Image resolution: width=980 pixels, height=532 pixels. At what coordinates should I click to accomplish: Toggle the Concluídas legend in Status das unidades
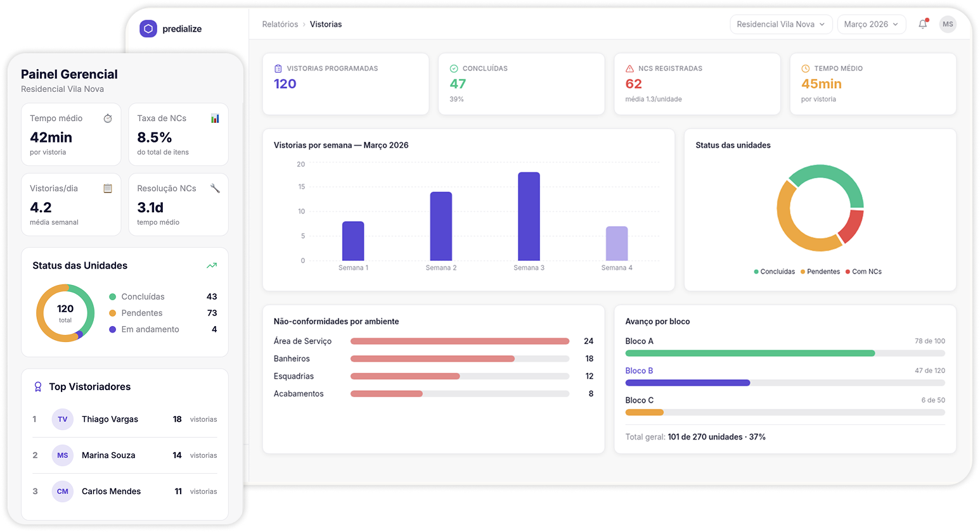coord(775,271)
